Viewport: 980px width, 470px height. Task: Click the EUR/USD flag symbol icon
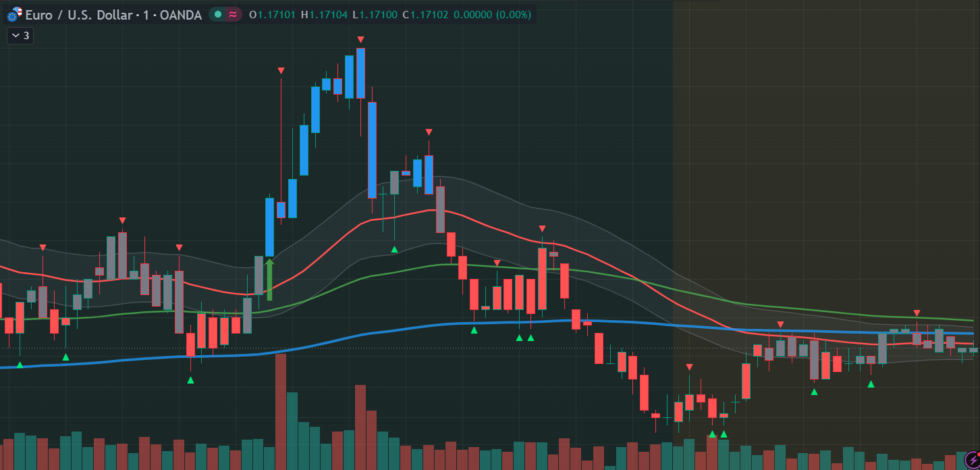[x=15, y=14]
